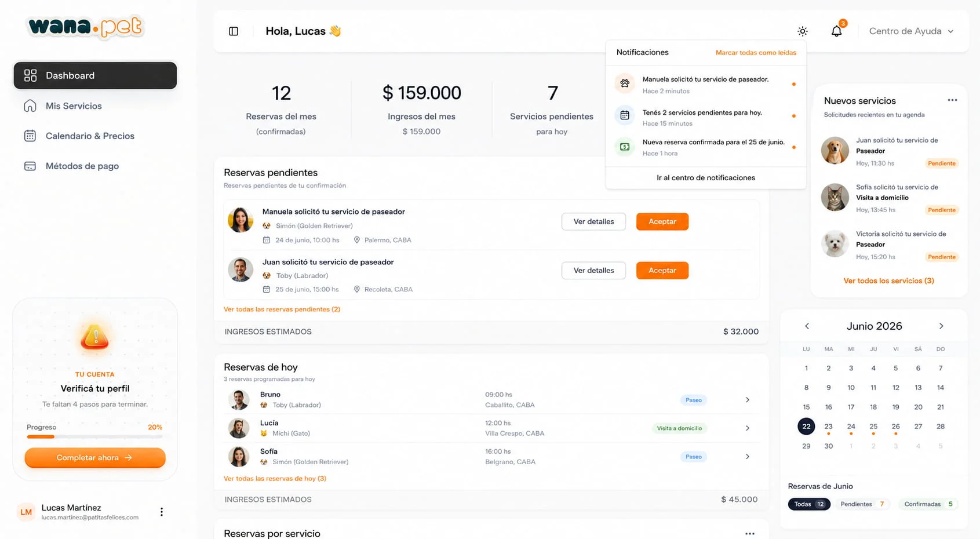View details of Juan's reservation
Viewport: 980px width, 539px height.
pos(593,270)
